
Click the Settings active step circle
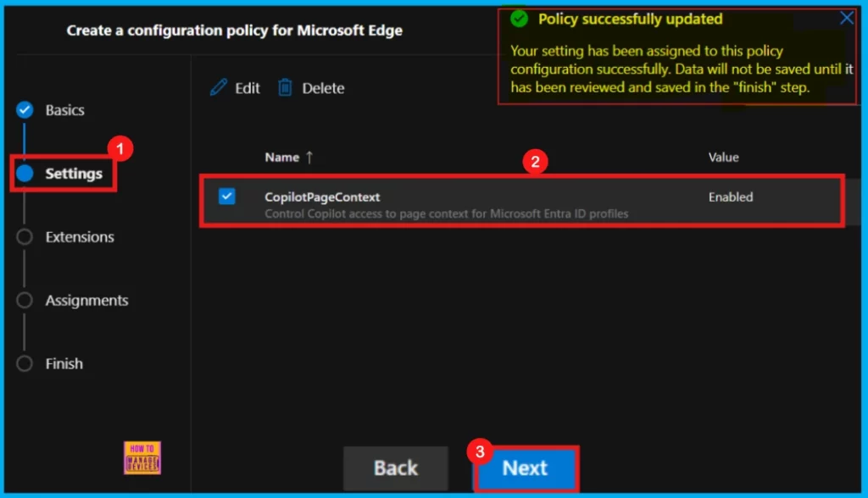point(25,173)
